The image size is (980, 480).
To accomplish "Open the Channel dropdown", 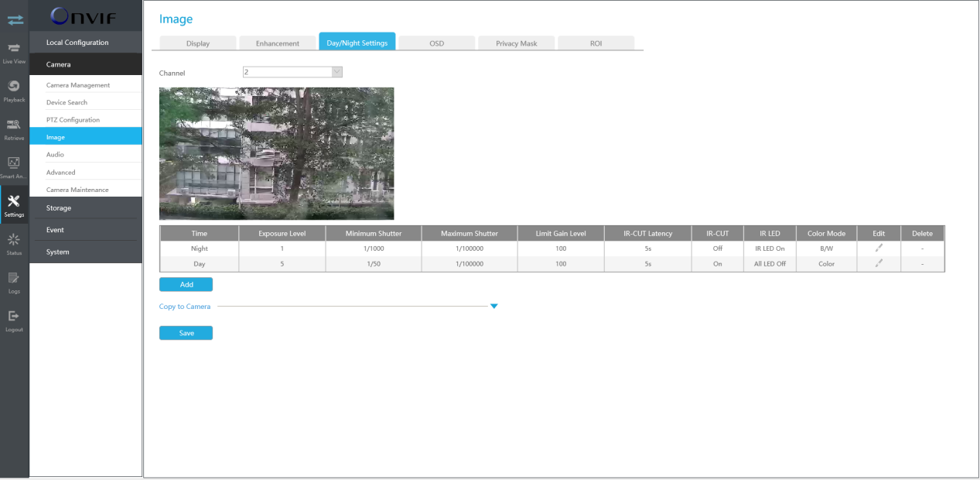I will tap(336, 72).
